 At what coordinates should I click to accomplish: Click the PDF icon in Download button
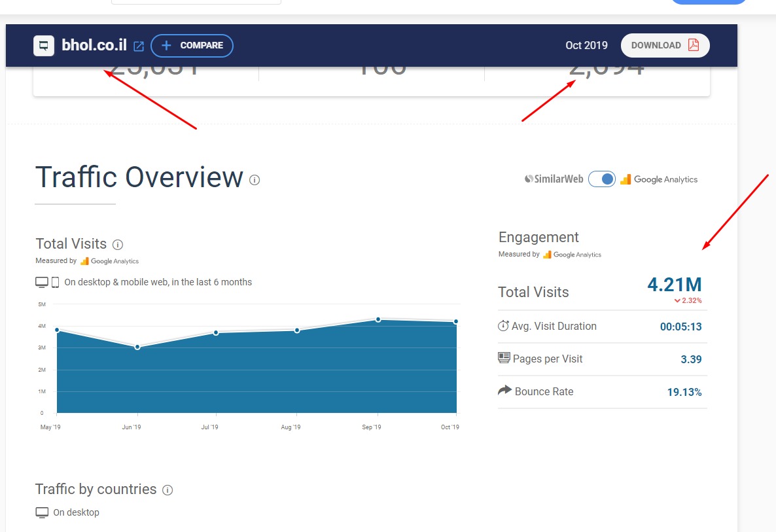[x=694, y=45]
